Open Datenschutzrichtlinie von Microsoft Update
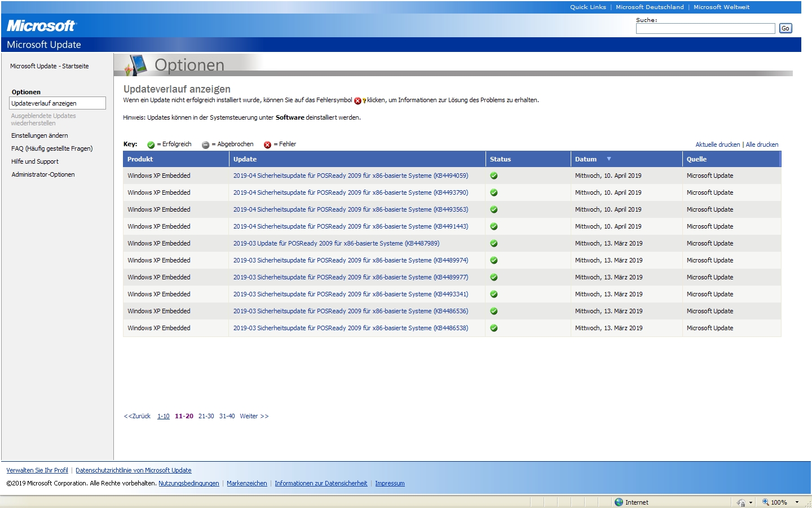The width and height of the screenshot is (812, 508). click(x=134, y=470)
